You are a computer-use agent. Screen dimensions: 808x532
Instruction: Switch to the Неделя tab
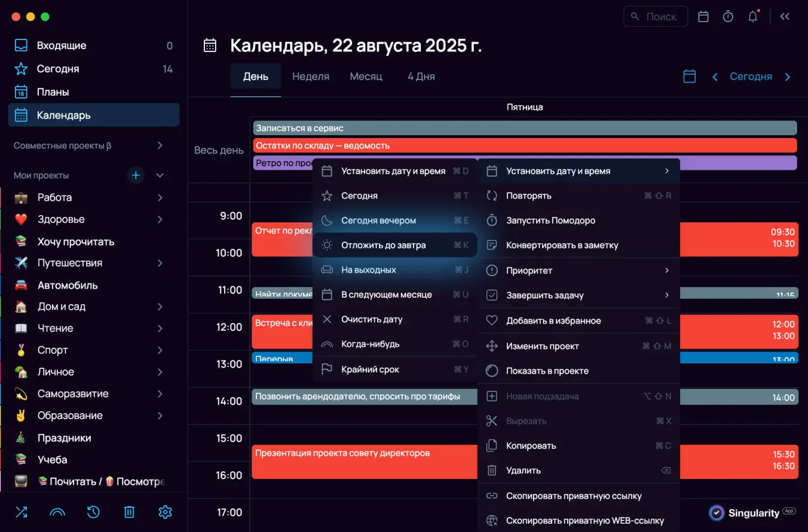tap(311, 77)
